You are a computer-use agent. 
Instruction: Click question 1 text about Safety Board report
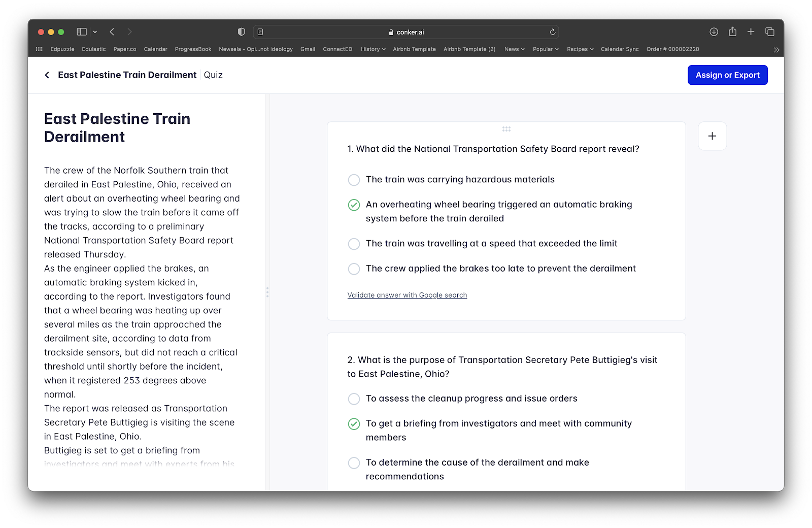(x=493, y=149)
